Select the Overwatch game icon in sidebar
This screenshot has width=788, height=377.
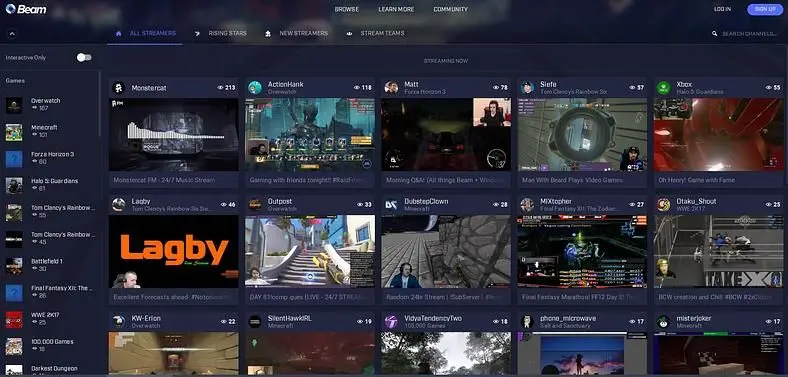tap(14, 105)
